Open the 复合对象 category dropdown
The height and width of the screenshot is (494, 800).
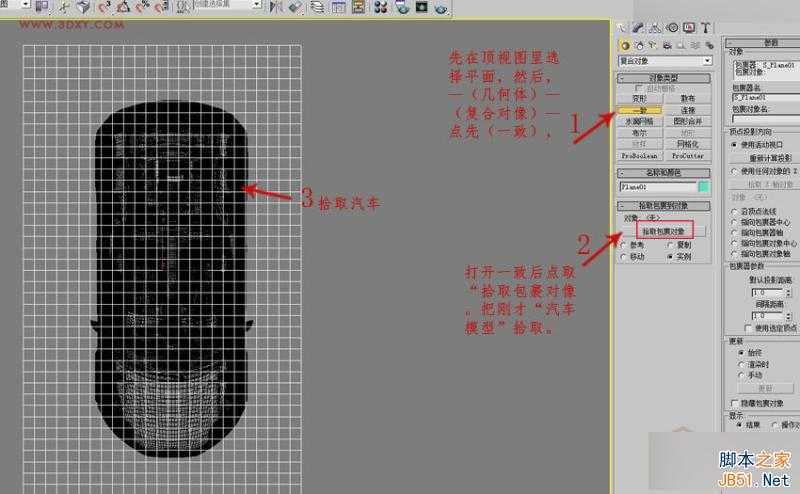(665, 61)
